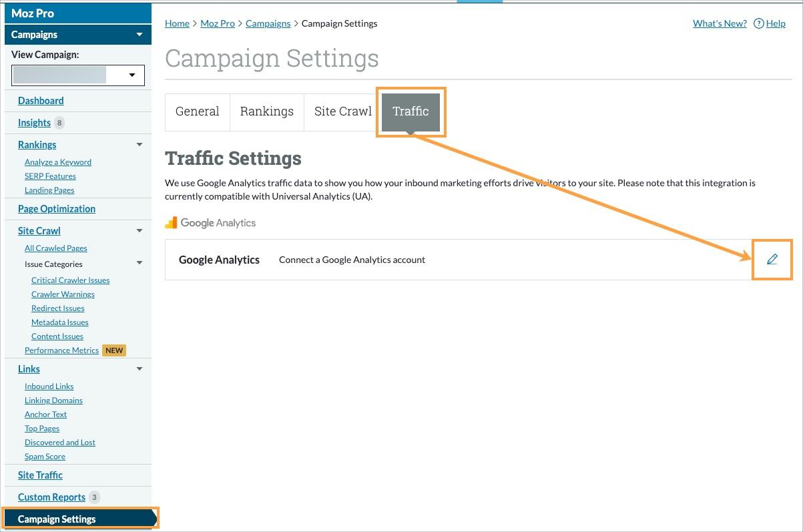Click the Insights notification count badge
803x532 pixels.
pos(59,122)
